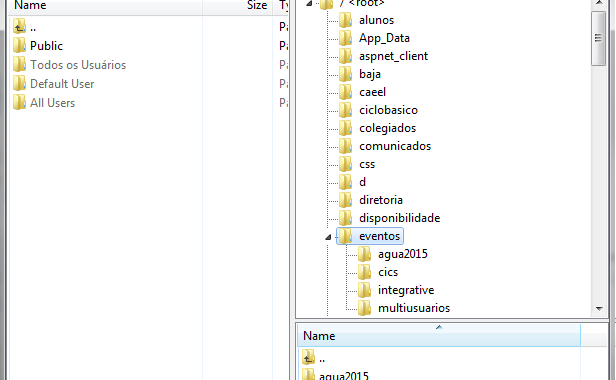The image size is (616, 380).
Task: Collapse the eventos tree node
Action: tap(328, 237)
